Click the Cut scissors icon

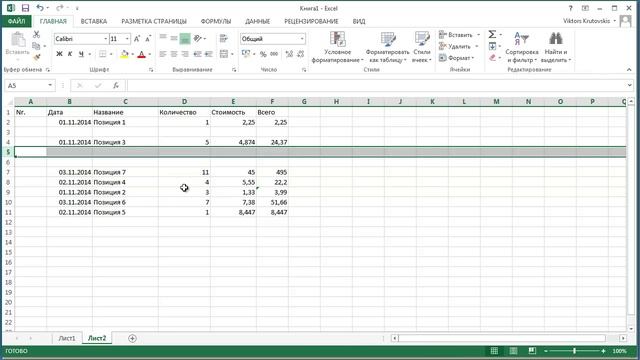point(36,35)
